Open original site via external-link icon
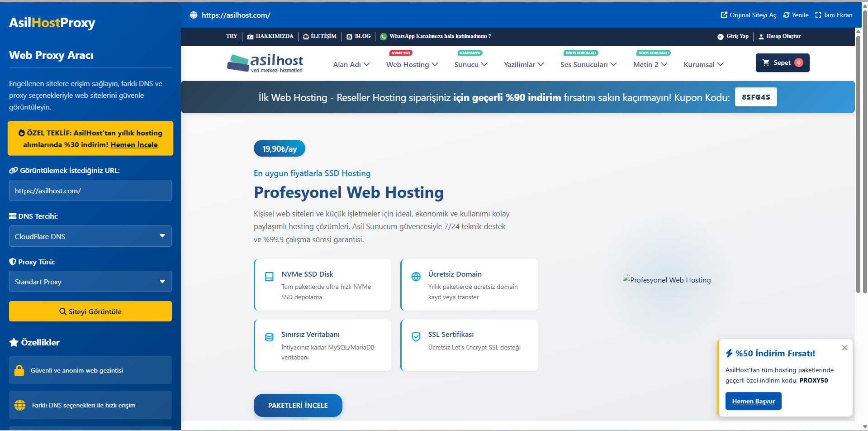 click(724, 15)
